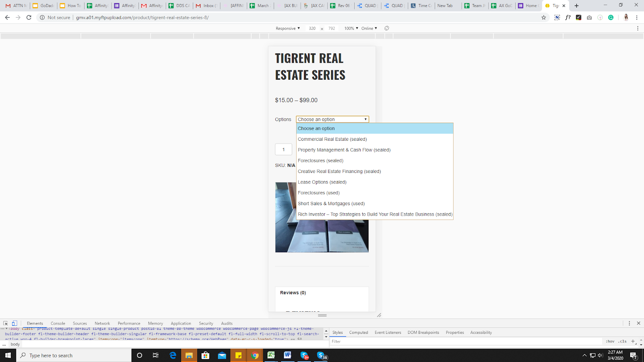Click the product quantity field
The height and width of the screenshot is (362, 644).
(x=283, y=150)
